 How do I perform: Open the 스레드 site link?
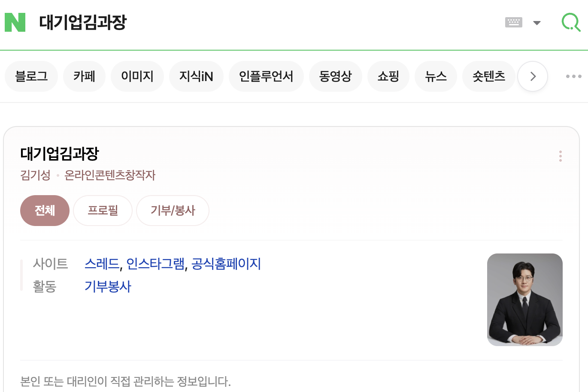click(x=102, y=263)
